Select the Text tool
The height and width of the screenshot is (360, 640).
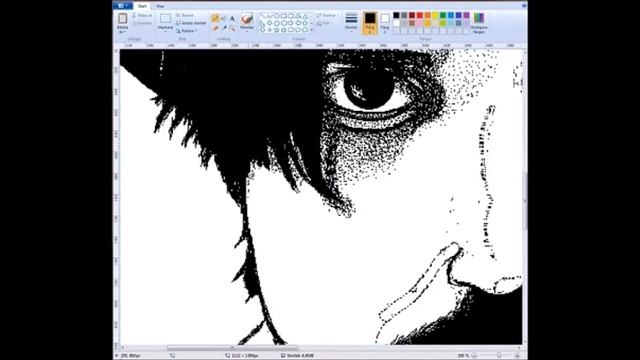tap(232, 18)
